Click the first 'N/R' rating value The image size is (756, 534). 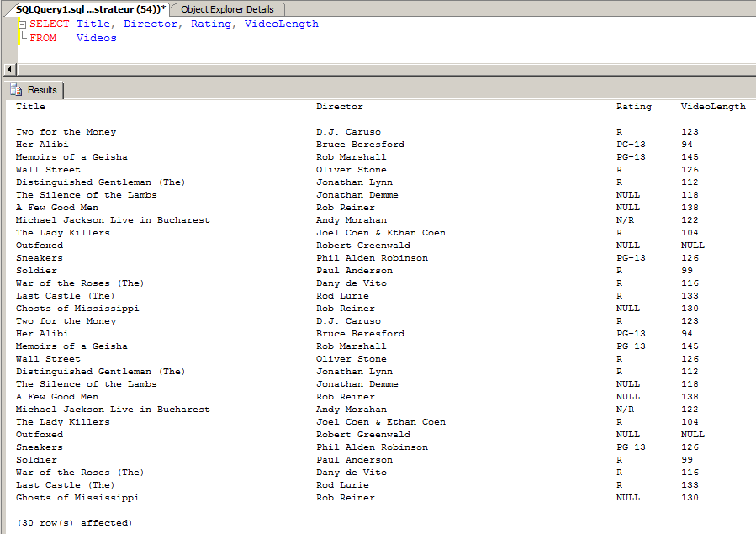click(625, 219)
